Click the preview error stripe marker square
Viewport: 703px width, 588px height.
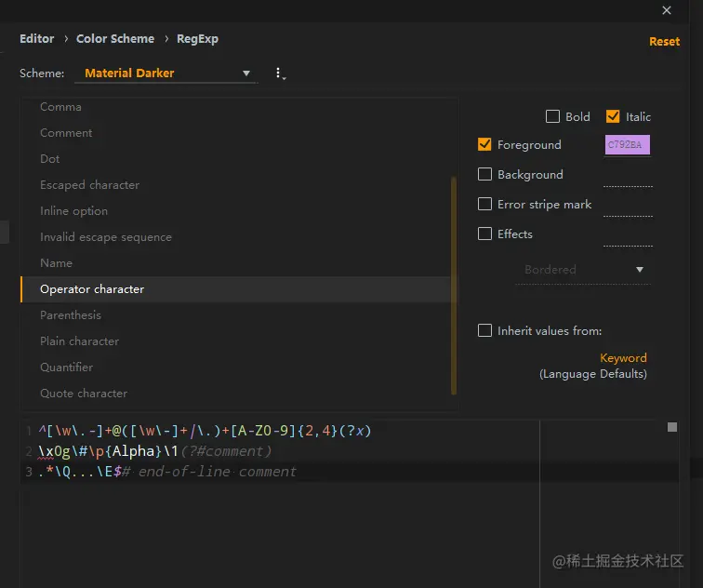click(x=672, y=427)
